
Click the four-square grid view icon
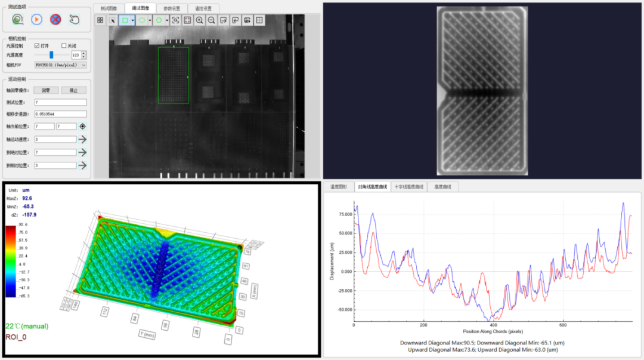tap(100, 20)
